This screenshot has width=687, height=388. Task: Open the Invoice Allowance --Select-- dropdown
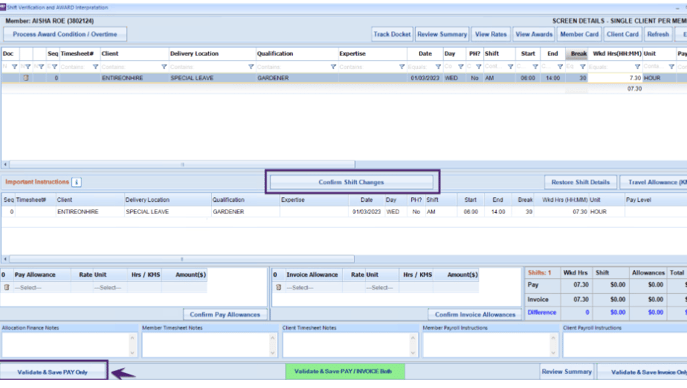tap(313, 288)
